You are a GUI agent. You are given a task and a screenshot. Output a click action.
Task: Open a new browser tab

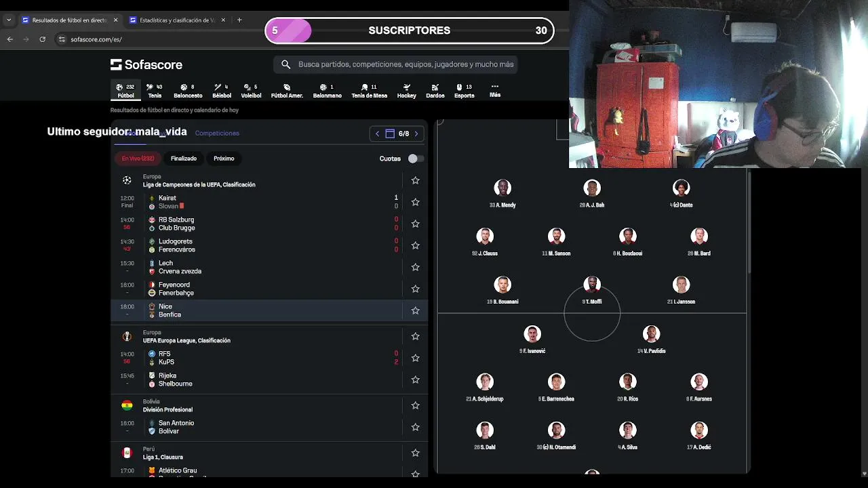click(x=239, y=20)
